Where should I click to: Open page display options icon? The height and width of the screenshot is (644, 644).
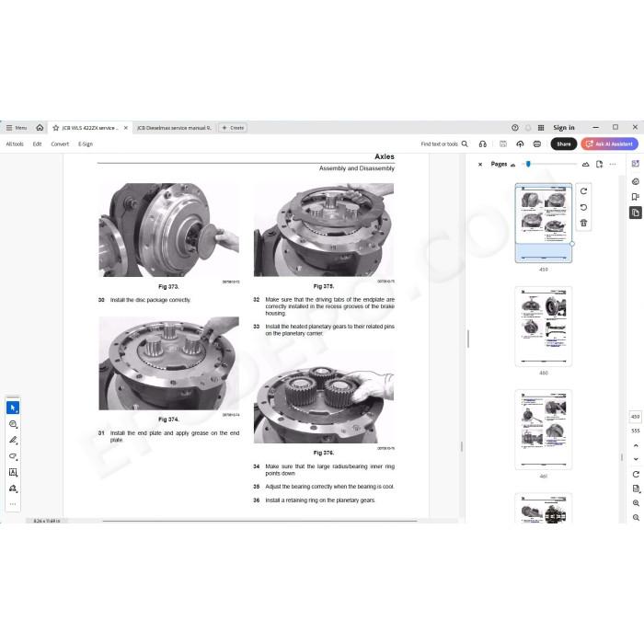(636, 489)
